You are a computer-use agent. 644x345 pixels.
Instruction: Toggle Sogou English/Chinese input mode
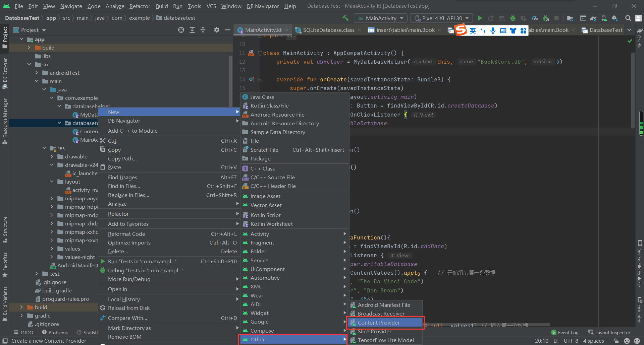tap(473, 31)
